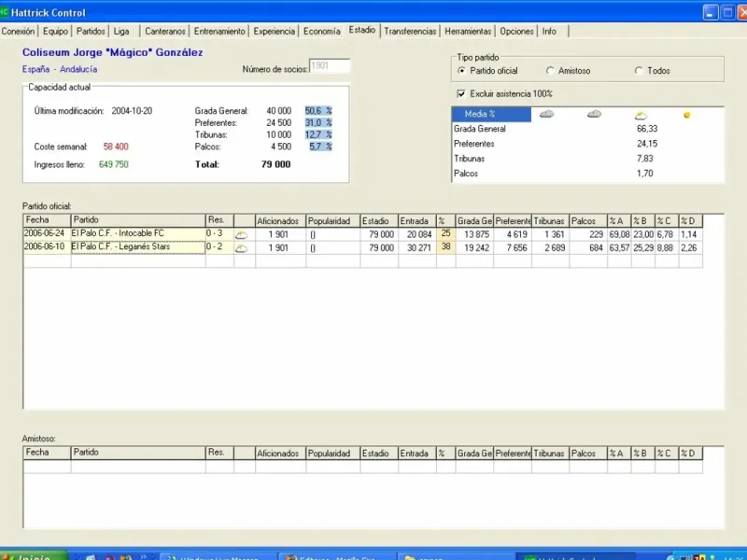Click Fecha column header in Amistoso table

(48, 453)
